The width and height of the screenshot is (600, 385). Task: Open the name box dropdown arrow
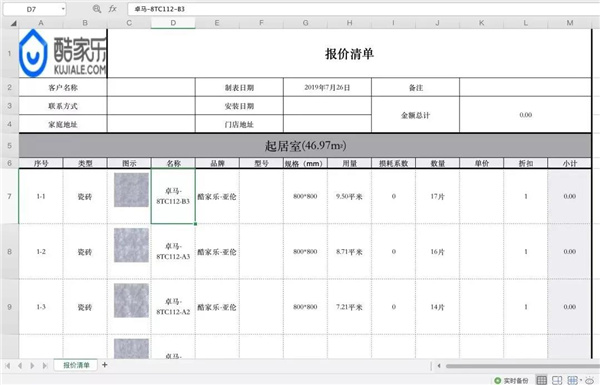(x=63, y=9)
